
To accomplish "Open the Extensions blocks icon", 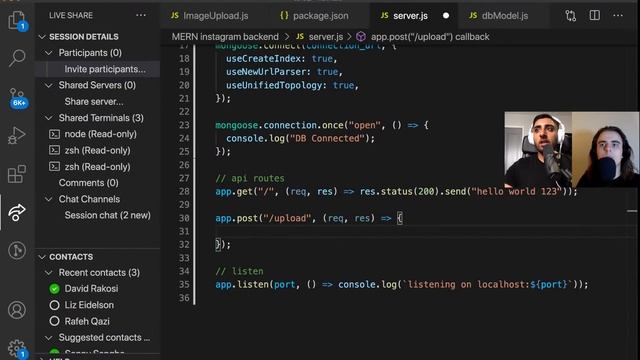I will click(x=17, y=174).
